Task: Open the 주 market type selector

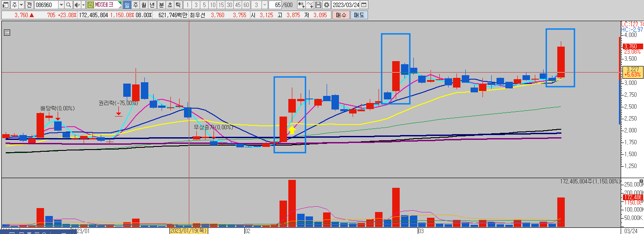Action: pos(15,5)
